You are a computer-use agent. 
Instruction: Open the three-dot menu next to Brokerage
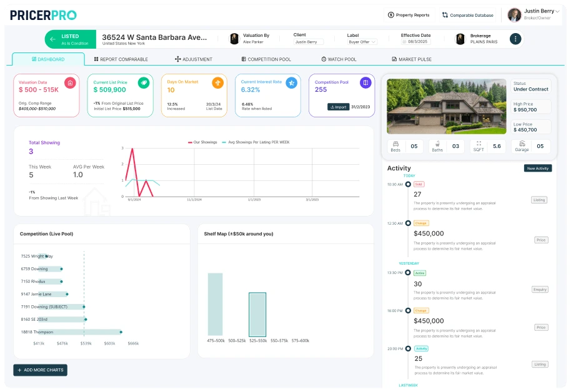(x=515, y=39)
